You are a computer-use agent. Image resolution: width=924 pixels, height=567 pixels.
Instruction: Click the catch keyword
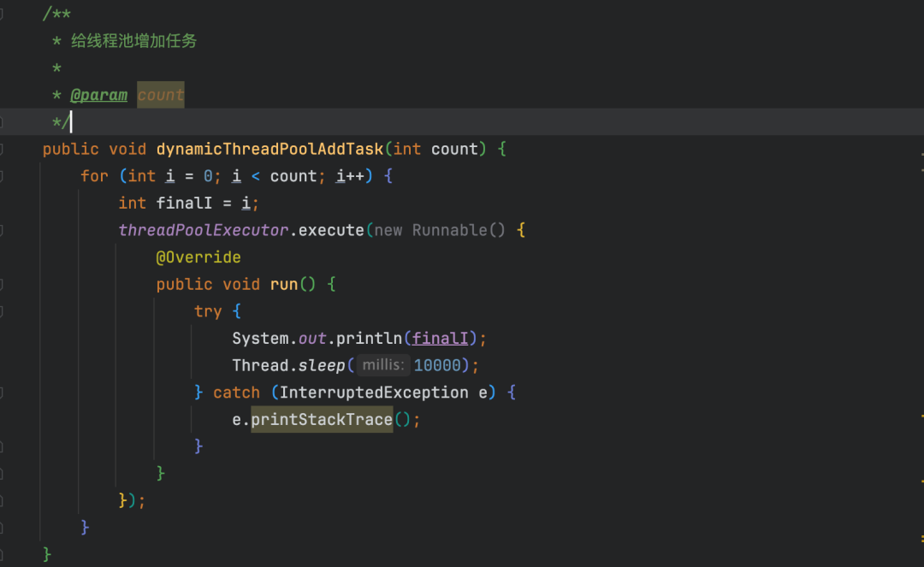236,393
